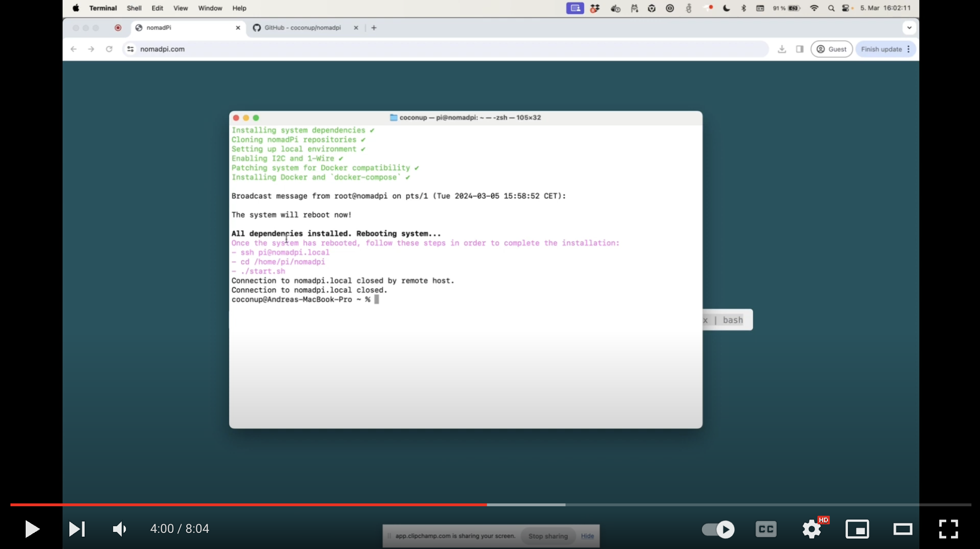Open Control Center icon
The width and height of the screenshot is (980, 549).
pyautogui.click(x=846, y=8)
